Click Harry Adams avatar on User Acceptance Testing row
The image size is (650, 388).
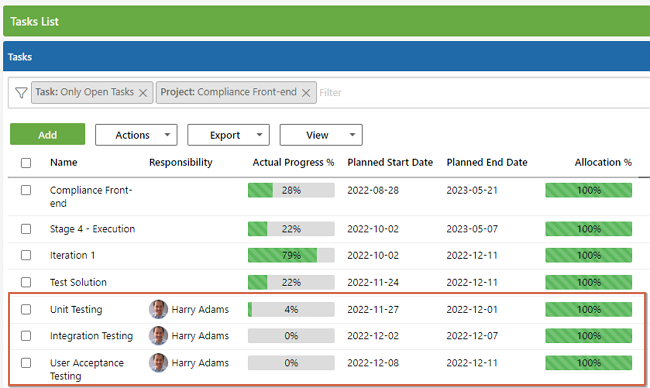coord(158,363)
